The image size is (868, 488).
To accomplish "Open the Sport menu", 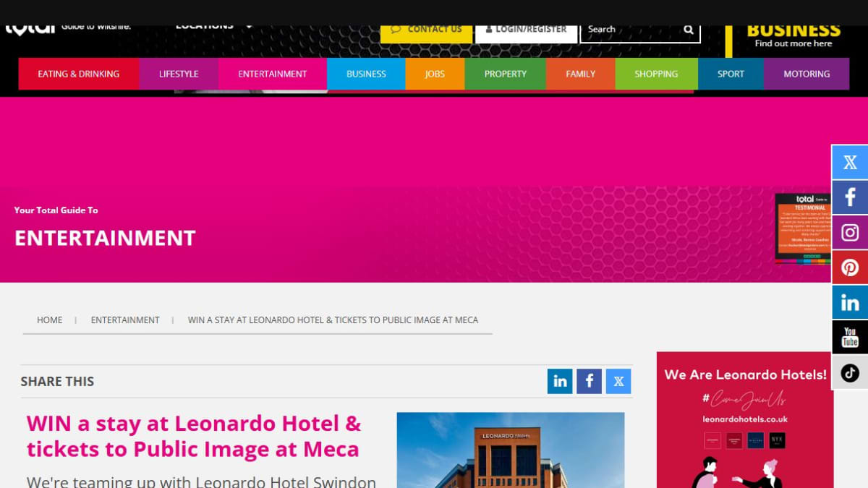I will (x=731, y=74).
